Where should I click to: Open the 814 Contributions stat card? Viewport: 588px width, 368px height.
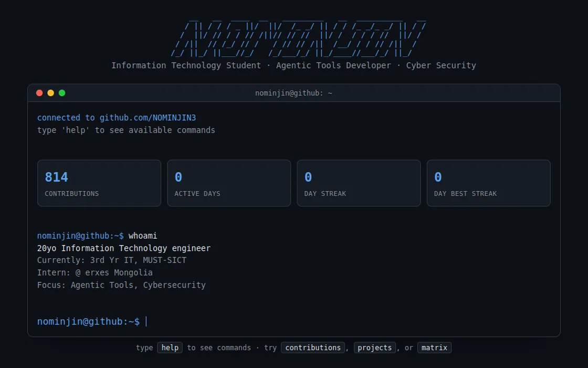click(99, 183)
